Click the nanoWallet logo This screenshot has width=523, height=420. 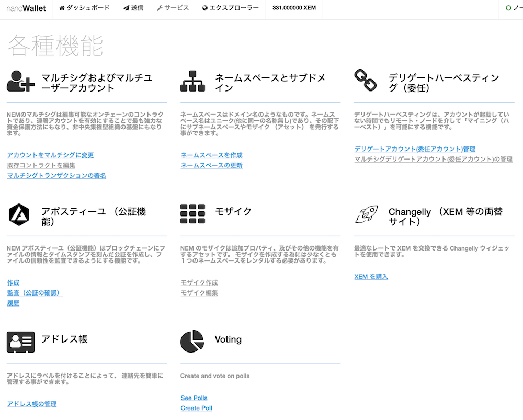[26, 8]
